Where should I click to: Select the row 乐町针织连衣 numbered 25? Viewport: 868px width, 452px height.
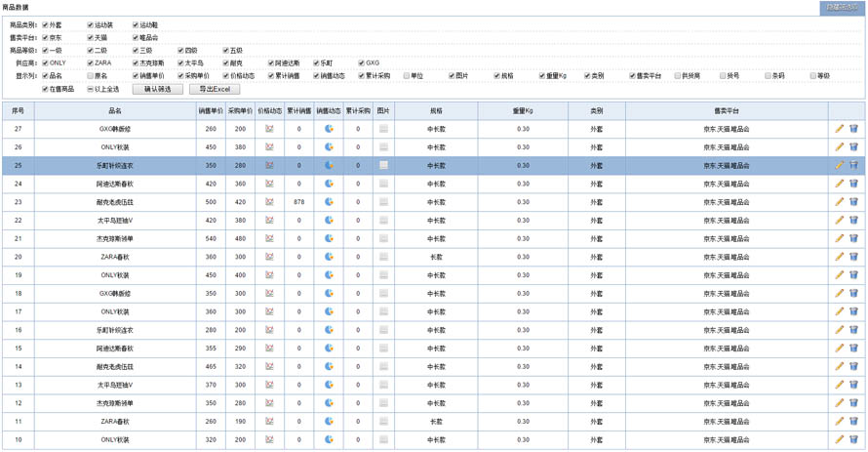[114, 166]
